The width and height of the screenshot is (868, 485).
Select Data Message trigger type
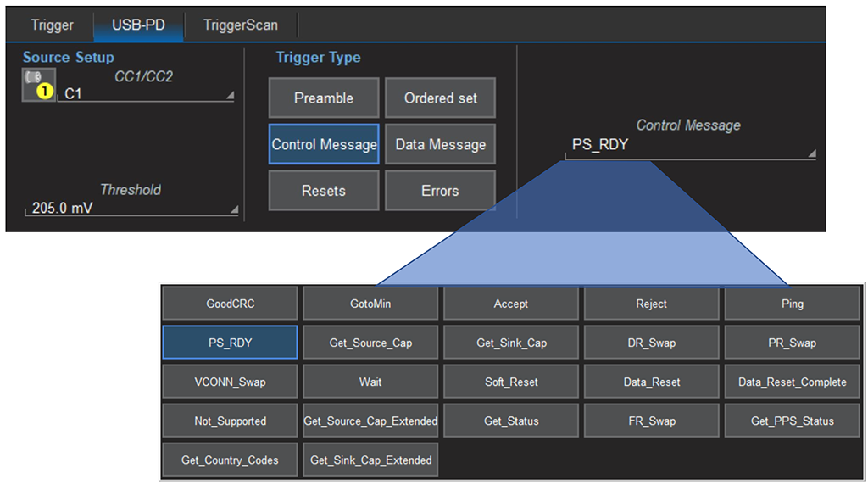[x=440, y=145]
